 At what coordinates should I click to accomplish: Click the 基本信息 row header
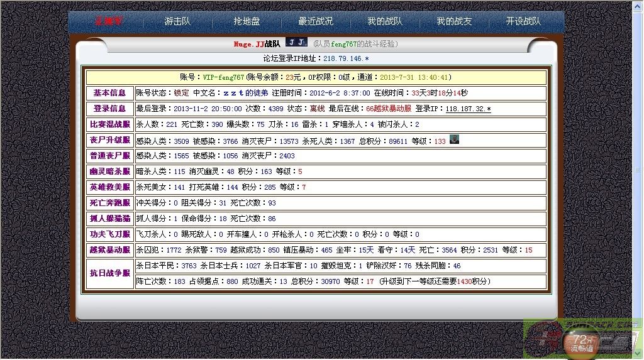click(x=110, y=93)
